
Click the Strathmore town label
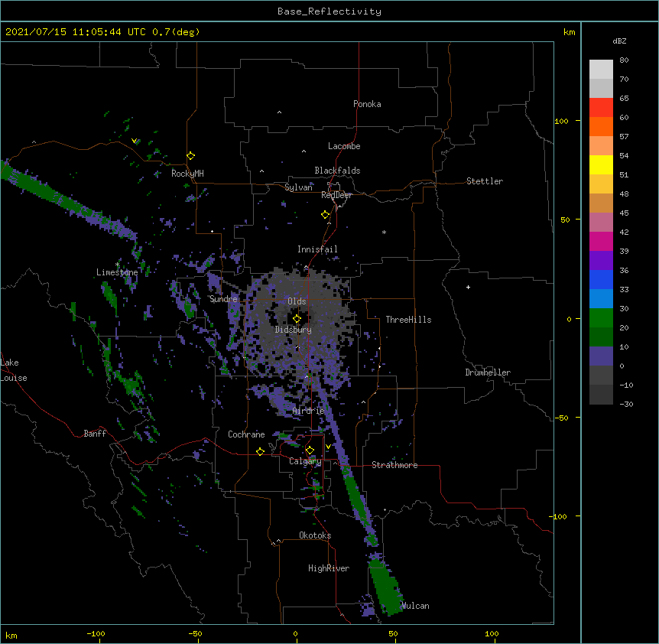[x=394, y=465]
